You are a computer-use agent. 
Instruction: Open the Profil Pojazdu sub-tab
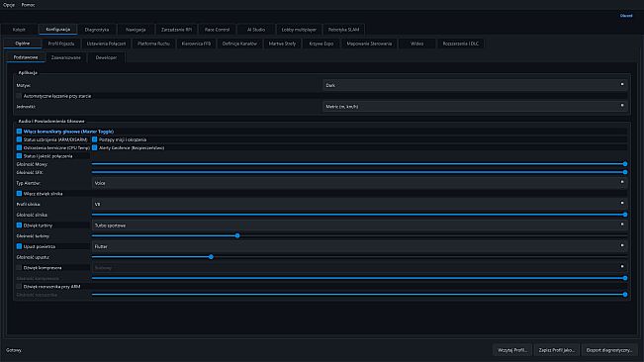pyautogui.click(x=61, y=44)
